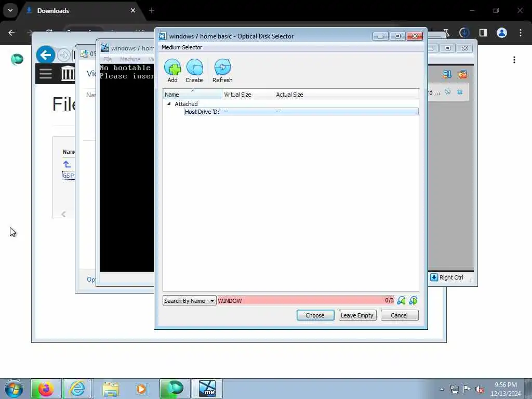Click the muted volume tray icon
532x399 pixels.
[x=480, y=389]
